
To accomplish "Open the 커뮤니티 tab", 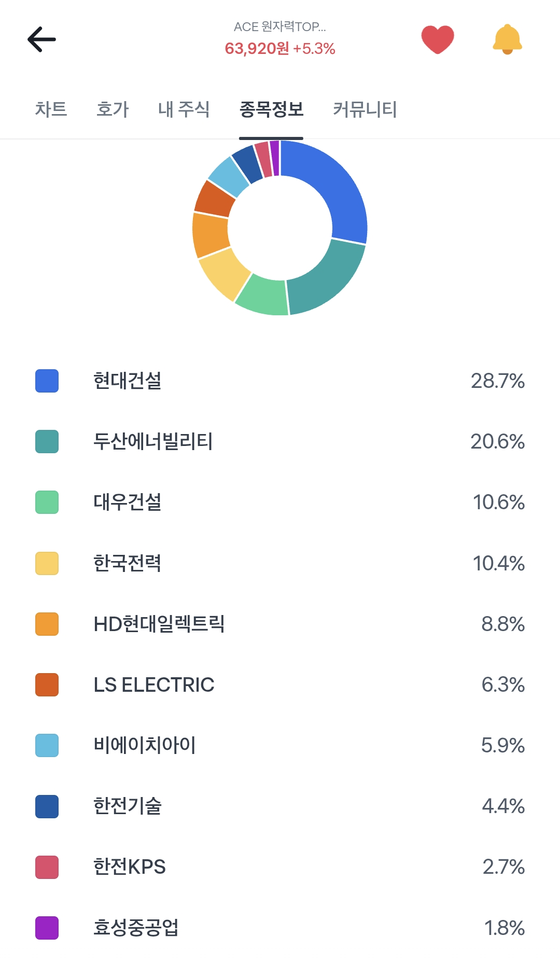I will [x=365, y=109].
